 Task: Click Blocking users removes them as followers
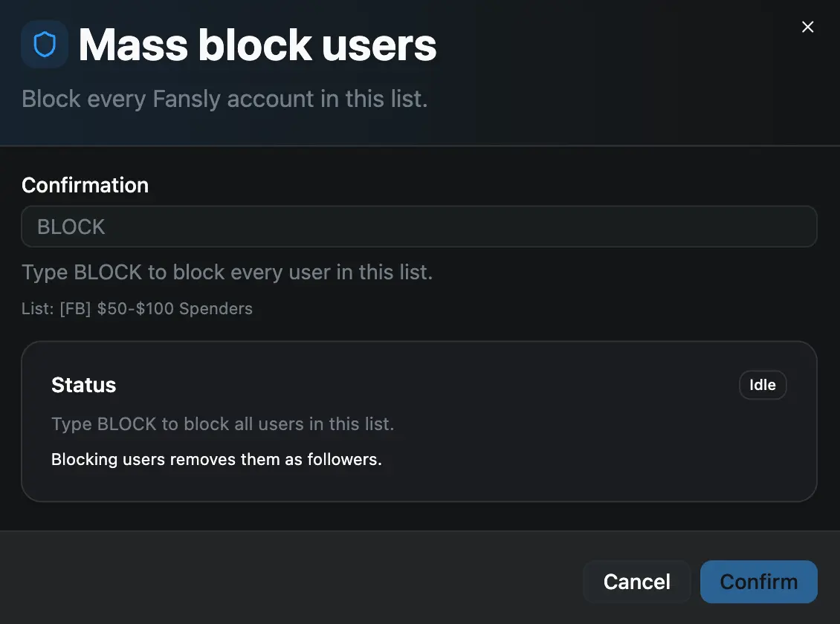(216, 459)
